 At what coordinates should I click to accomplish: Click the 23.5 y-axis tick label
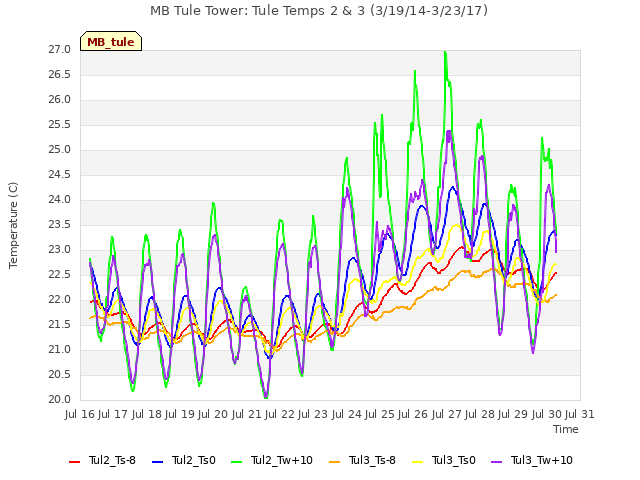coord(60,225)
